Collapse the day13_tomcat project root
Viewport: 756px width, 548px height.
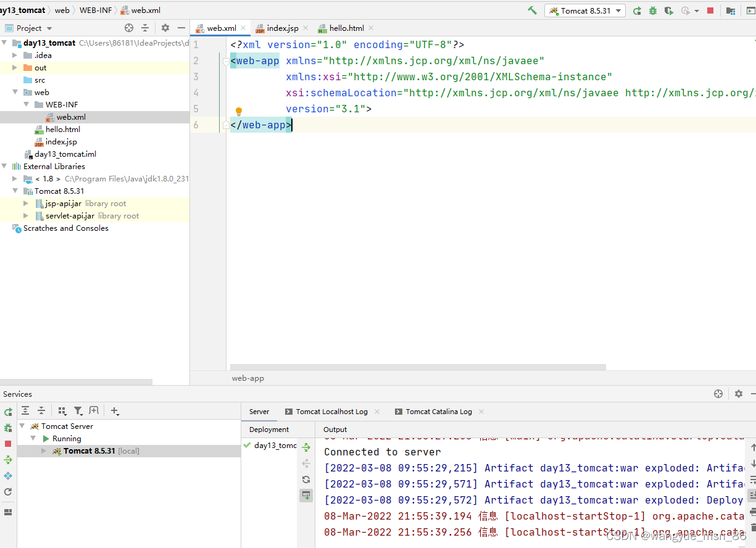(4, 43)
